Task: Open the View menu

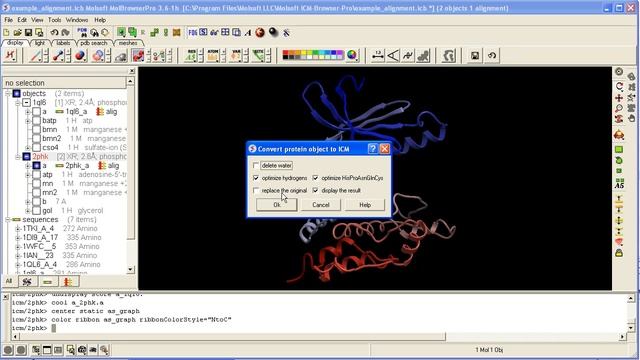Action: click(37, 20)
